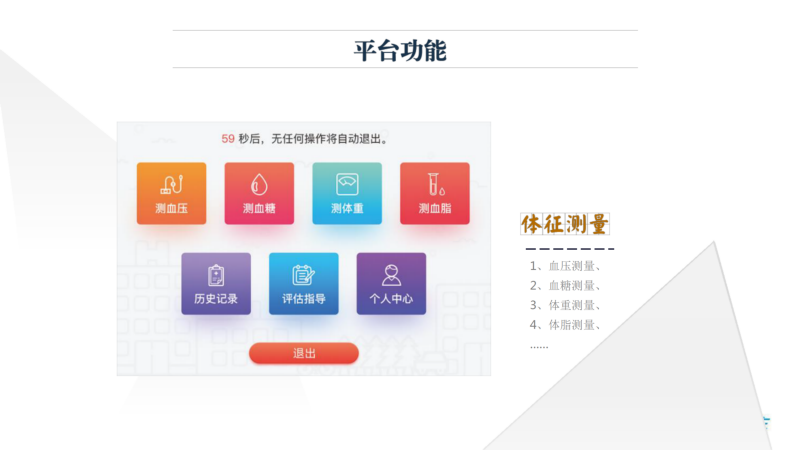Go to the 个人中心 personal center tile
Image resolution: width=800 pixels, height=450 pixels.
coord(391,284)
